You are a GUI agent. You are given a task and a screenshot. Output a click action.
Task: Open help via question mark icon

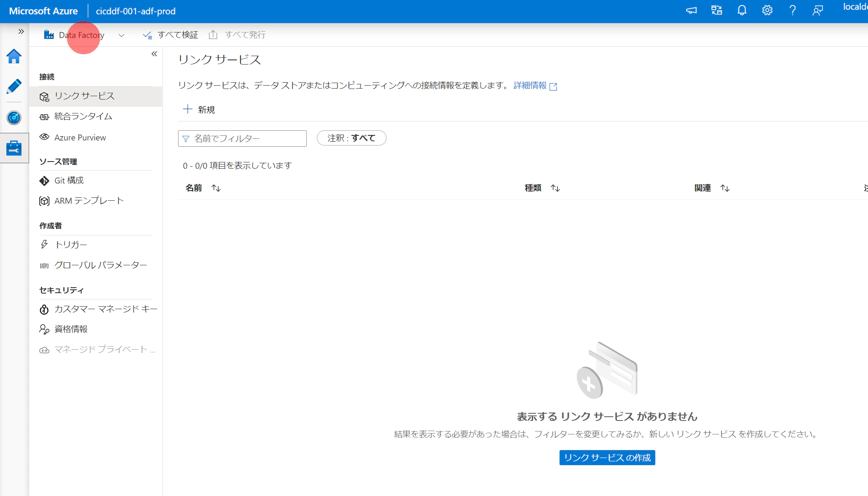[x=792, y=10]
